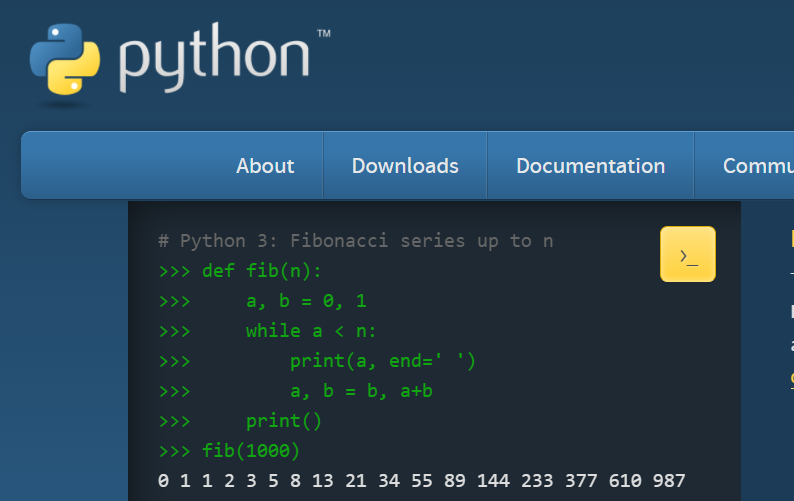Click the number 987 in the output

click(x=668, y=481)
